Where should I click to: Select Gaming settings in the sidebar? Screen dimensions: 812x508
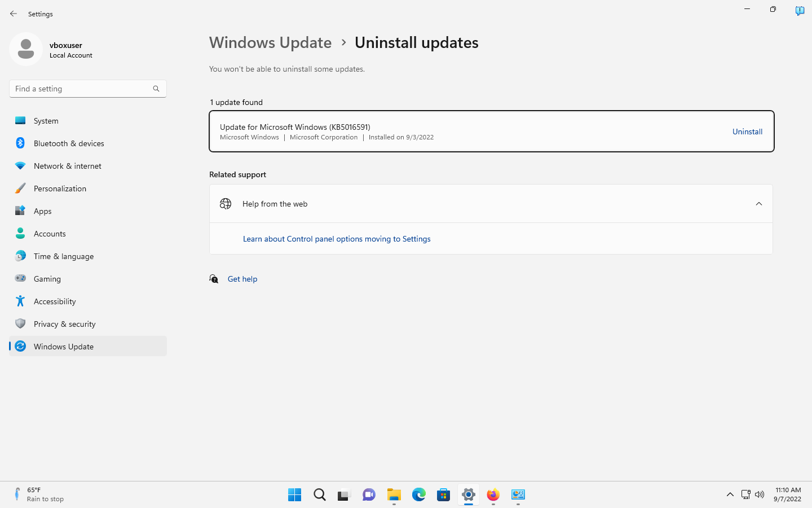click(47, 278)
